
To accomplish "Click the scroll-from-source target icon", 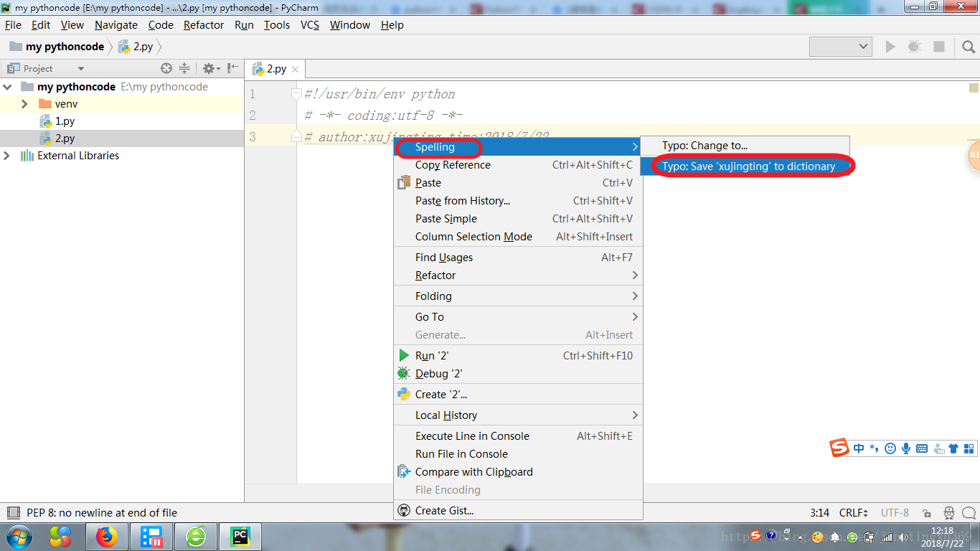I will 166,68.
